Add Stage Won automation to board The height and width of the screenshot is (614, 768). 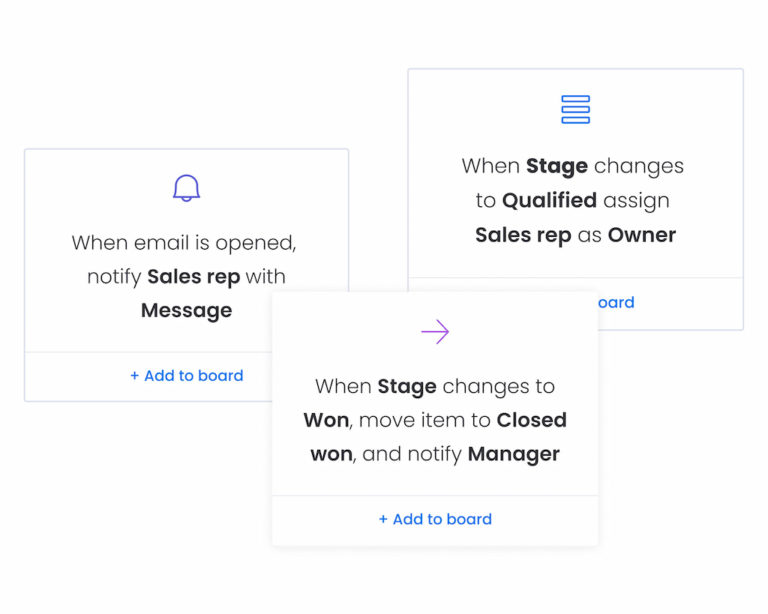tap(435, 519)
